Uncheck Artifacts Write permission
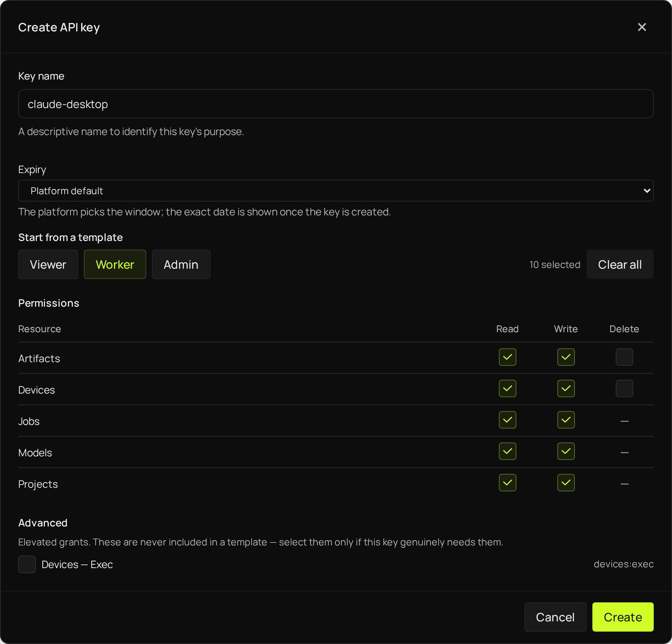The image size is (672, 644). (x=566, y=357)
